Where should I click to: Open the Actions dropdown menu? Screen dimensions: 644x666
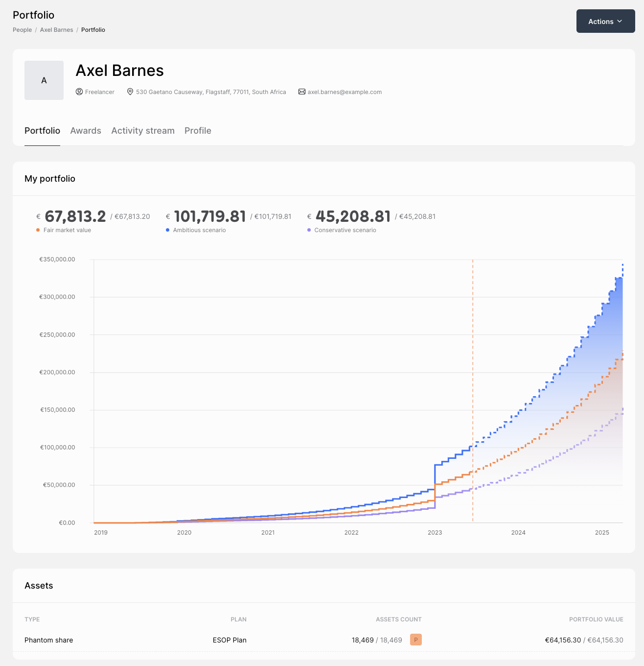click(605, 21)
